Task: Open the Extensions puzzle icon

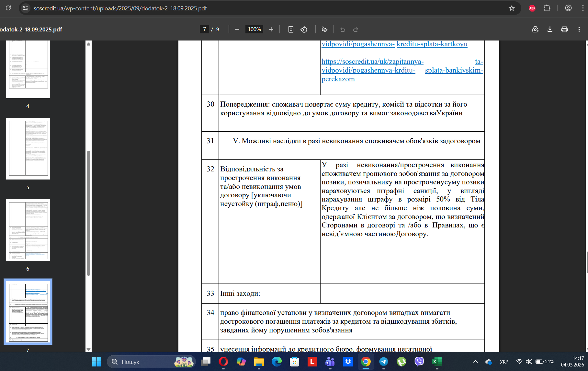Action: [547, 8]
